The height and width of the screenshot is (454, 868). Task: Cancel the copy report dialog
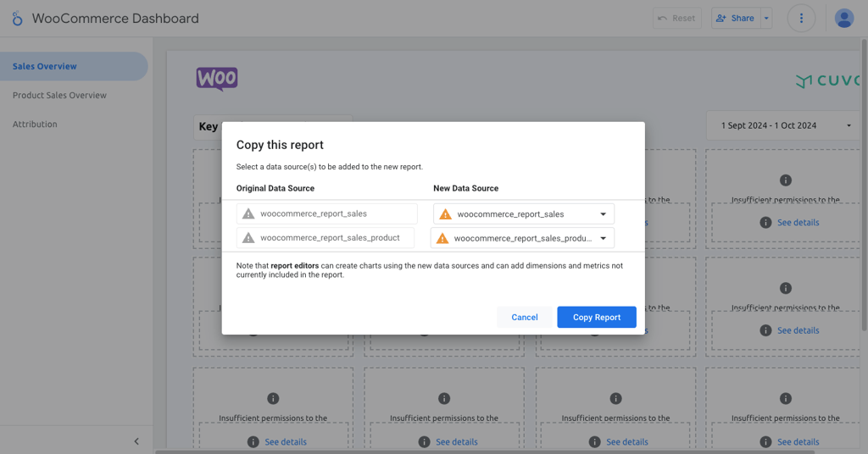(524, 317)
